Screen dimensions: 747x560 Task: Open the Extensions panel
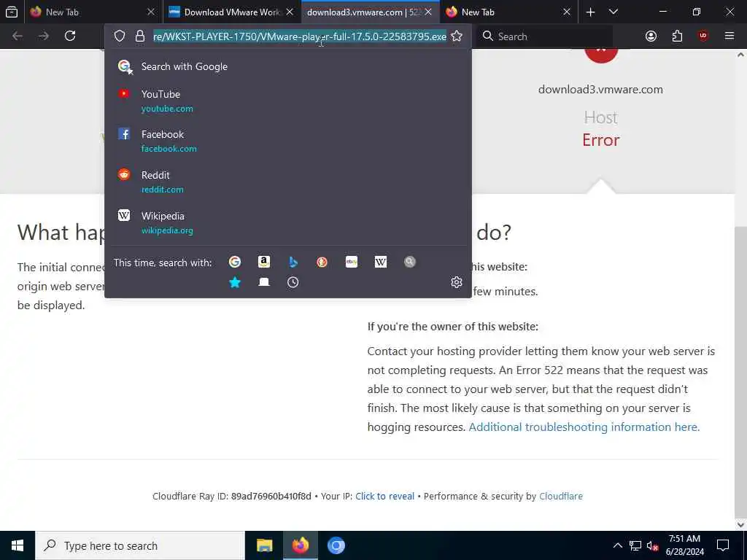677,36
